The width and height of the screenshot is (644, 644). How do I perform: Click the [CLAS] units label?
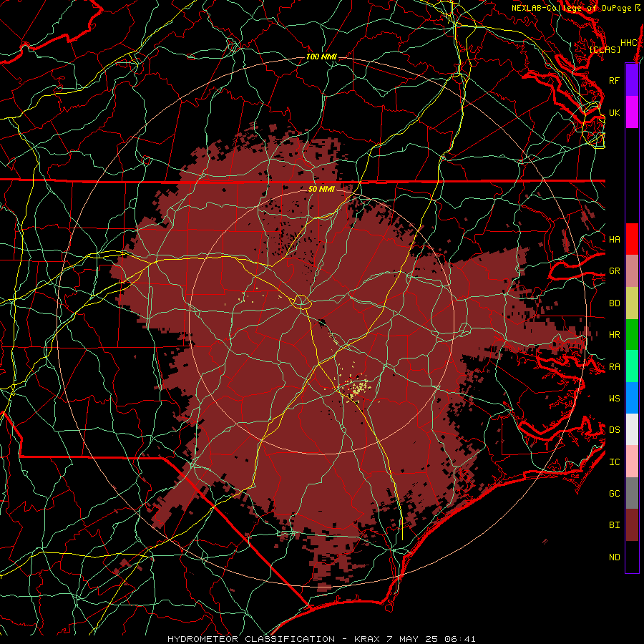[x=605, y=49]
